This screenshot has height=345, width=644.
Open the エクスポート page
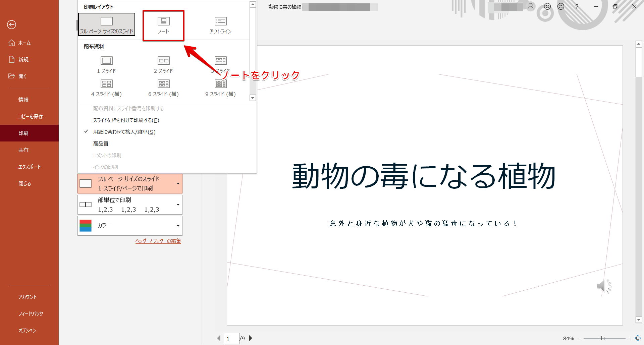point(29,167)
